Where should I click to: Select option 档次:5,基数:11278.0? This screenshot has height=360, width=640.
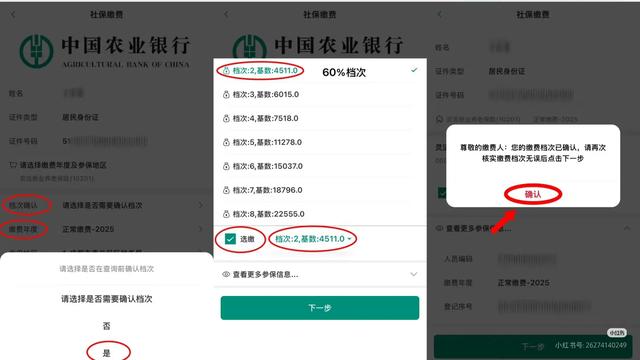pos(320,142)
